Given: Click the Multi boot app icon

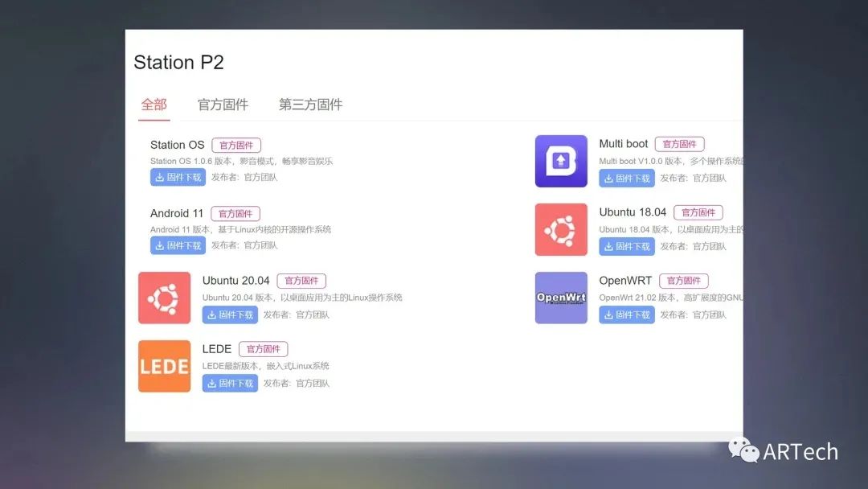Looking at the screenshot, I should (561, 161).
